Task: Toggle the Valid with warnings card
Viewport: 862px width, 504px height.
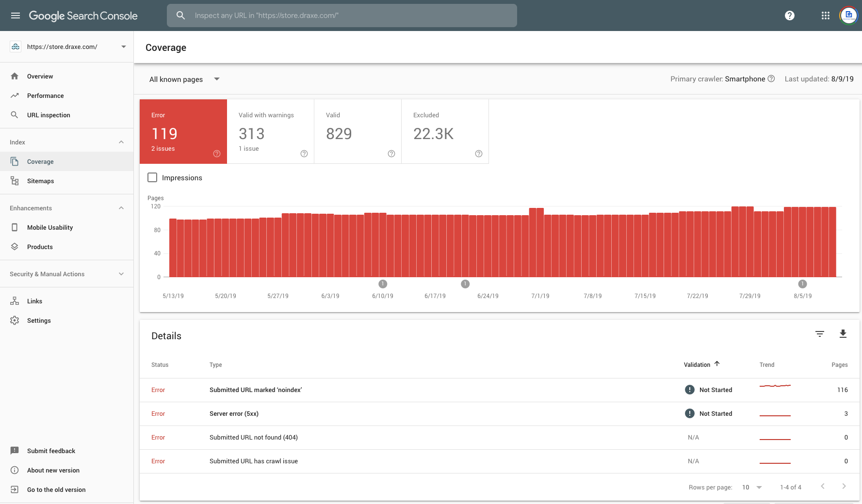Action: click(270, 131)
